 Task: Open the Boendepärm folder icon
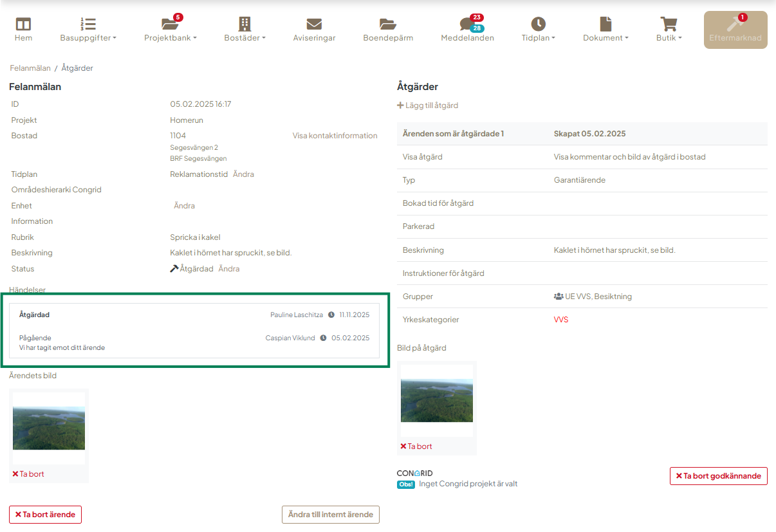pos(387,24)
